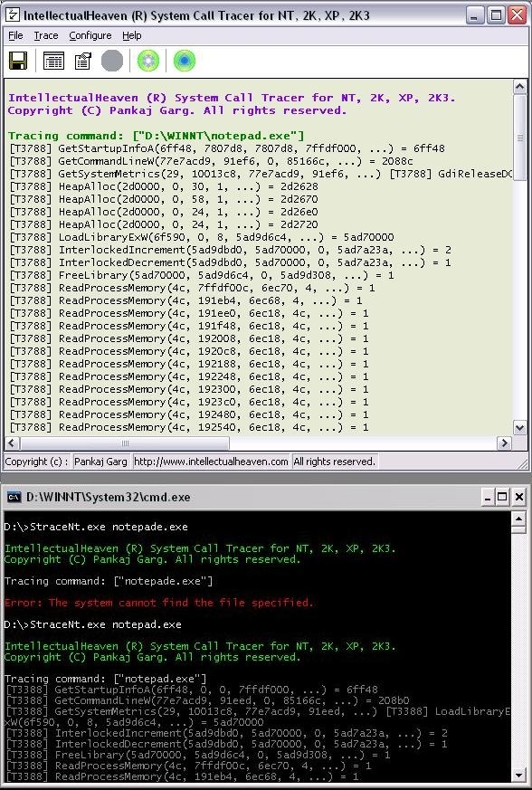Click the horizontal scrollbar left arrow
532x790 pixels.
[13, 443]
